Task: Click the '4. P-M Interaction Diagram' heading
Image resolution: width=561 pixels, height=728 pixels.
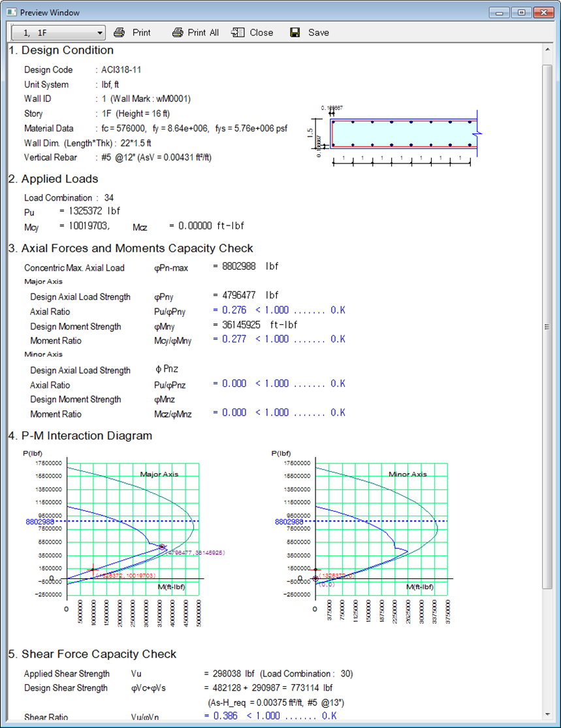Action: coord(81,435)
